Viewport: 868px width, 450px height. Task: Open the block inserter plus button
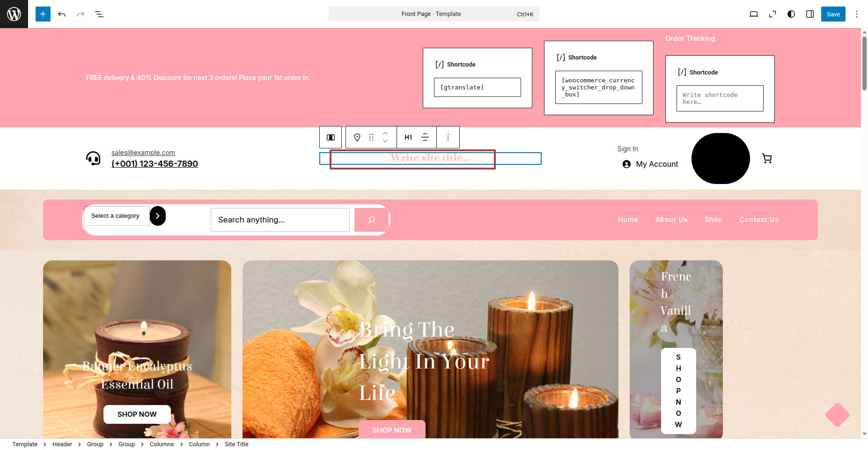pos(43,14)
